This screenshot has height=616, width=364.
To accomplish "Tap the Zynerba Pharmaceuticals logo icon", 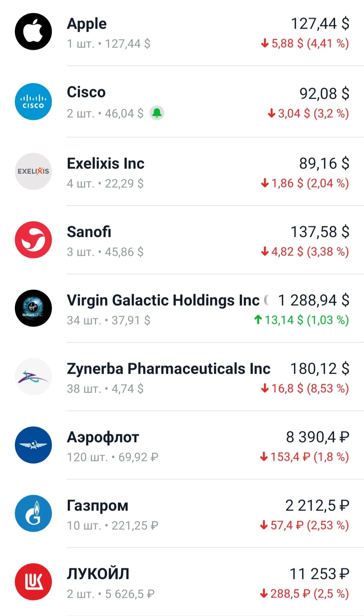I will point(33,376).
